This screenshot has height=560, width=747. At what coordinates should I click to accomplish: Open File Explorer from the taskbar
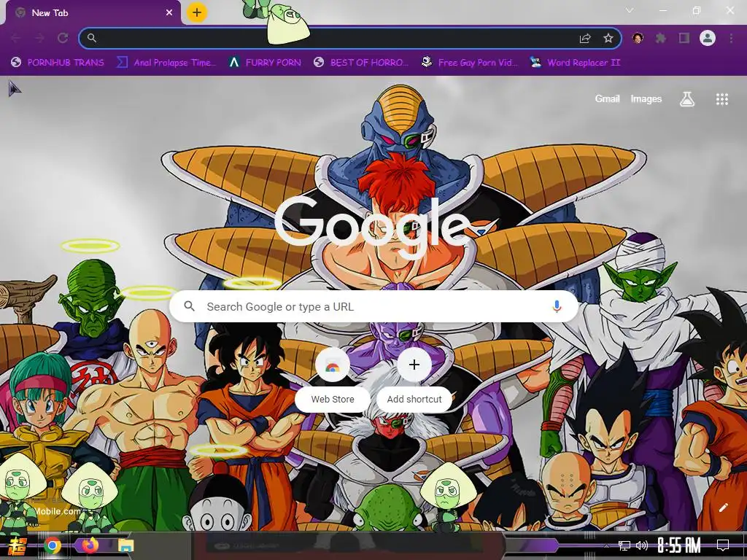coord(126,545)
